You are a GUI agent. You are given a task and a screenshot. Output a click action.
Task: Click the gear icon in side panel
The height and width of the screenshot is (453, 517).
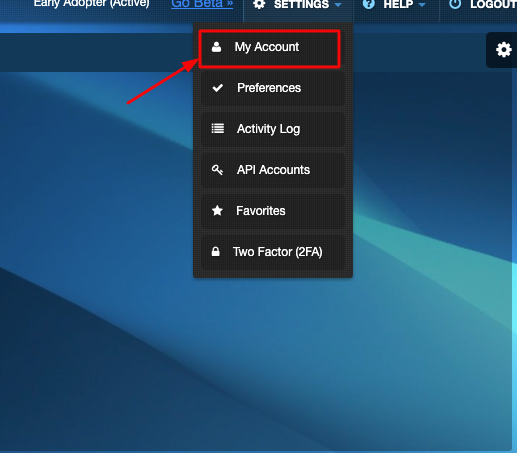point(504,50)
